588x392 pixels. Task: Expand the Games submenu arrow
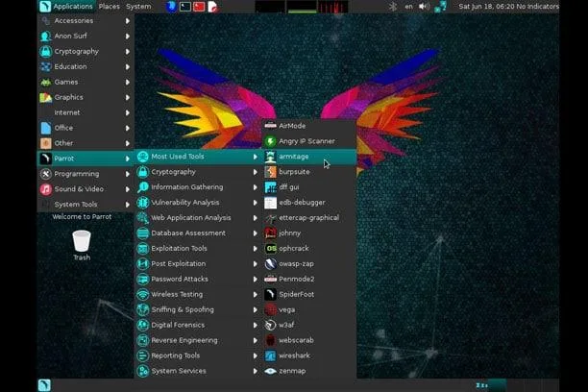(128, 83)
